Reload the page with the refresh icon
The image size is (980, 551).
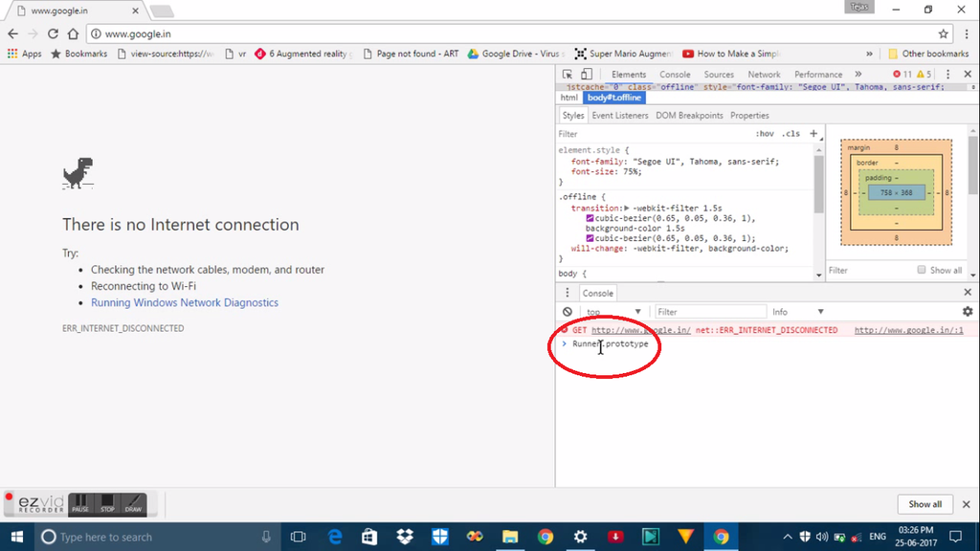(54, 33)
